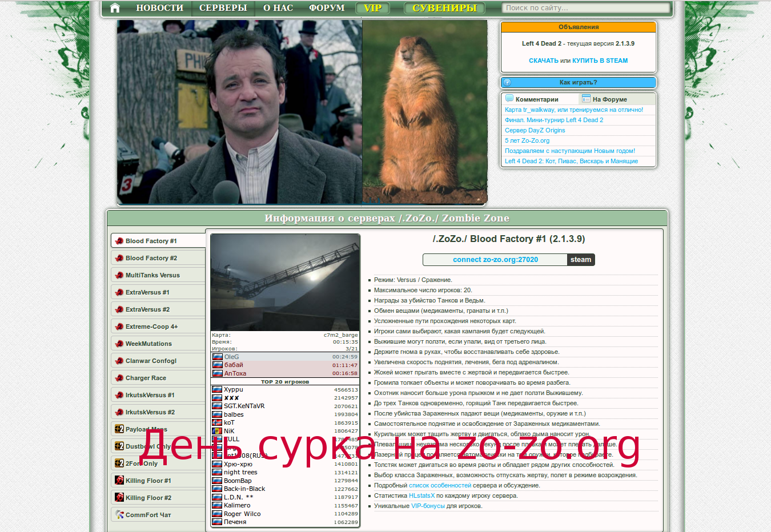
Task: Open the список особенностей link
Action: [x=440, y=485]
